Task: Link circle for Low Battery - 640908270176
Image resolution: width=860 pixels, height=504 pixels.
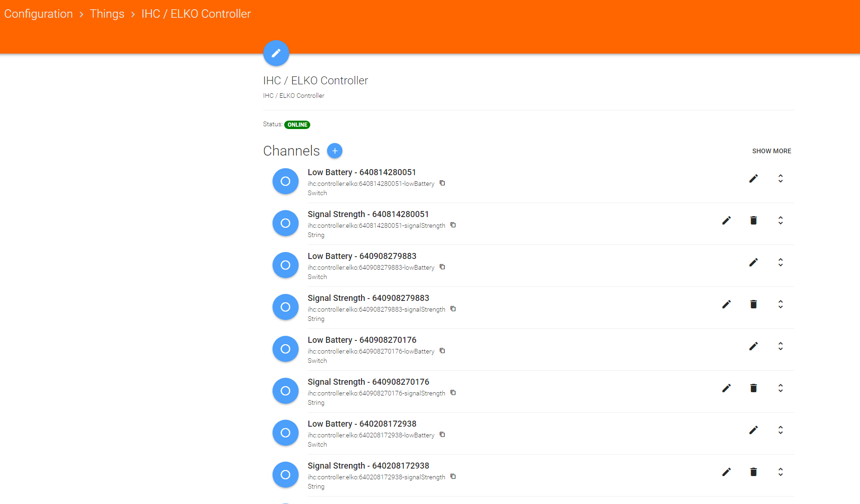Action: click(286, 349)
